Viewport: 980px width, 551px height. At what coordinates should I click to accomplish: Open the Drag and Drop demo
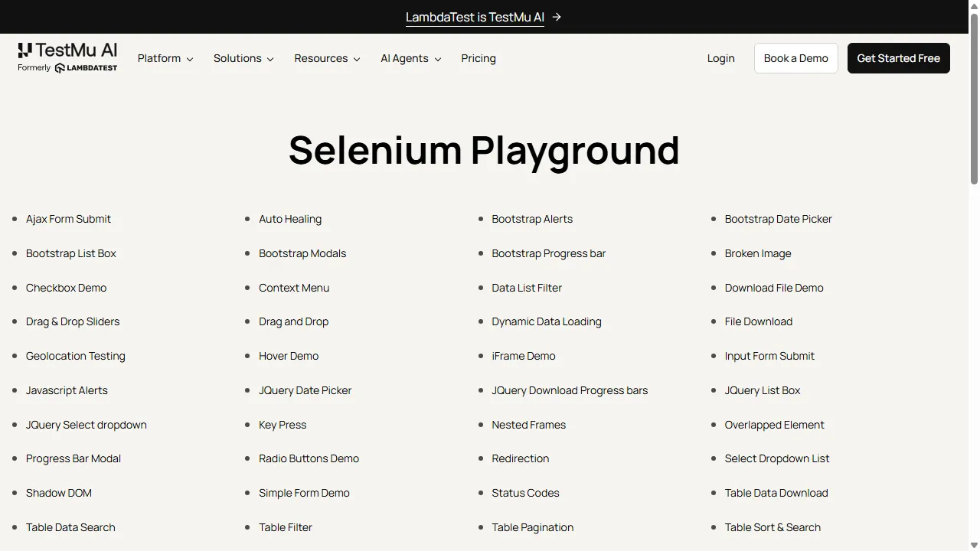coord(293,321)
